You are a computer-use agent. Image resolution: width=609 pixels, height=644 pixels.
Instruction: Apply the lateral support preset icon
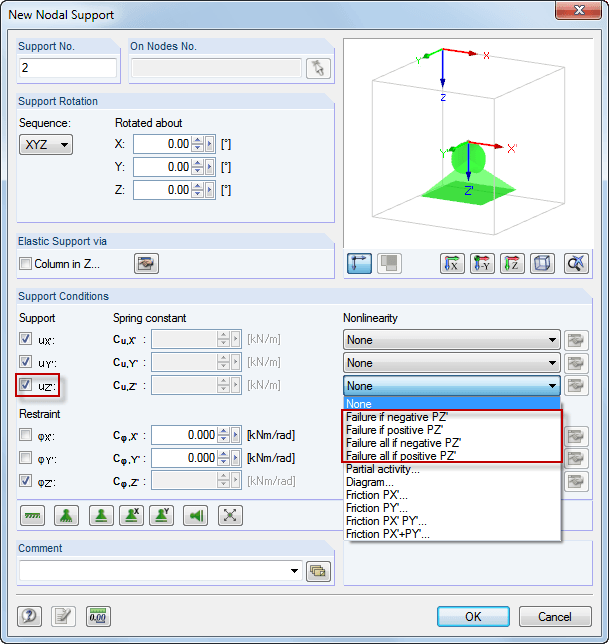click(x=195, y=515)
